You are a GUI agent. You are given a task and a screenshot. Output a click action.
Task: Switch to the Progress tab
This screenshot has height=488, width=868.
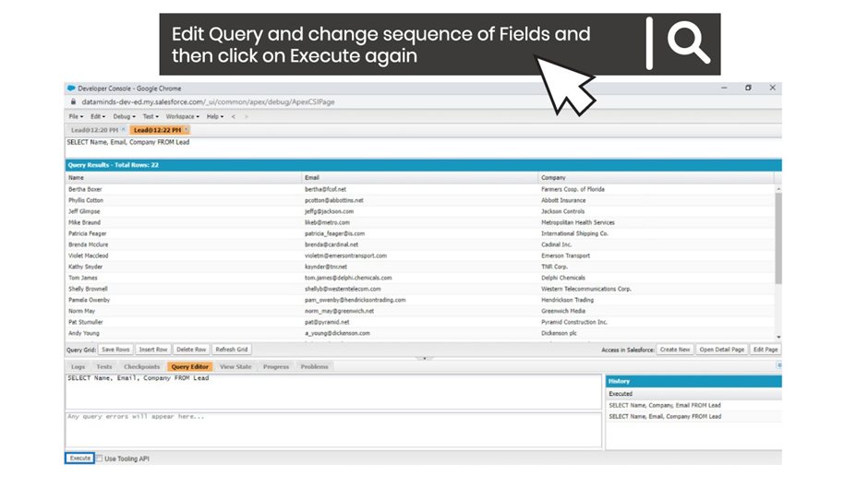pos(276,367)
